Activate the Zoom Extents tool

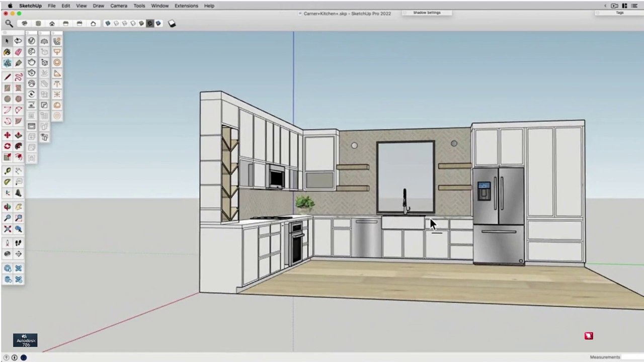7,229
